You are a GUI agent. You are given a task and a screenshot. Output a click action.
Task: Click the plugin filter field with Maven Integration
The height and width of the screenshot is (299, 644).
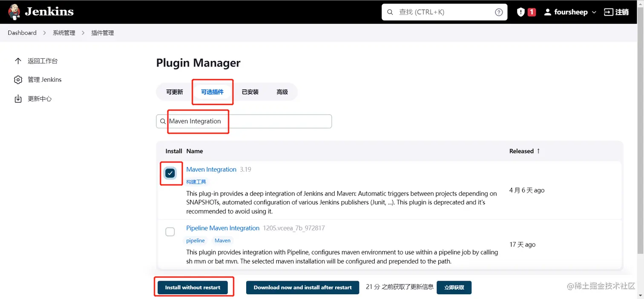pos(244,121)
